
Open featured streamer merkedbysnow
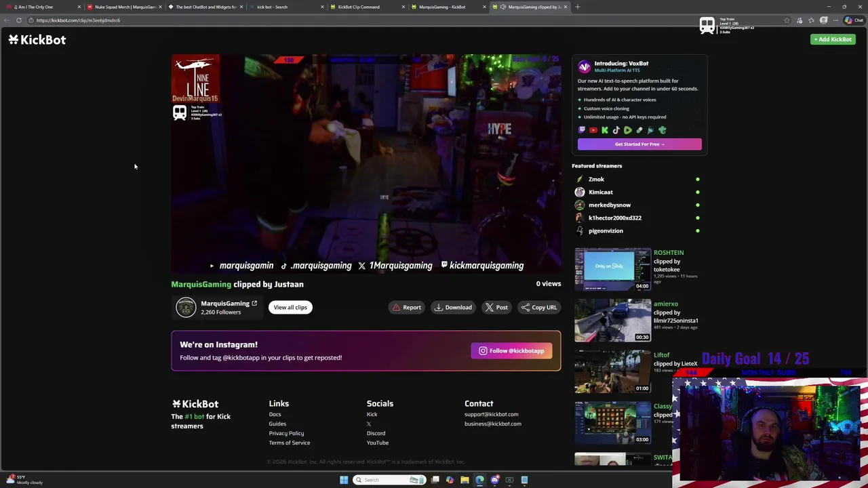coord(609,205)
